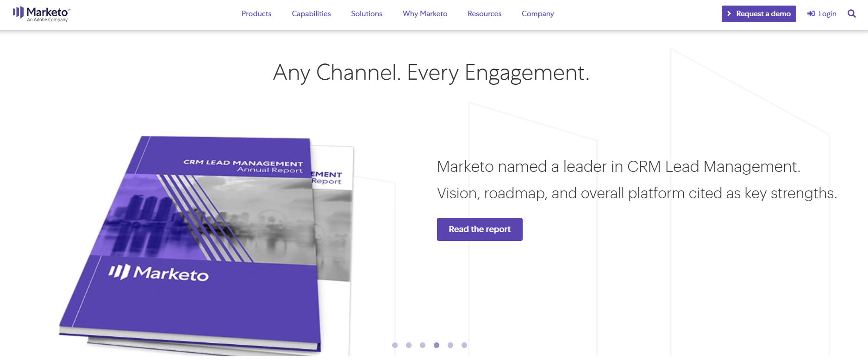Click the Read the report button
Viewport: 868px width, 360px height.
pos(480,229)
